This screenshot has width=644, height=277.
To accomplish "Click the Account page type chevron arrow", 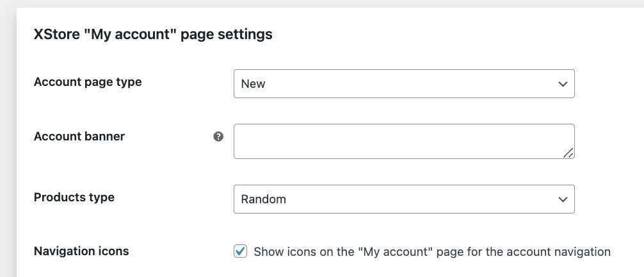I will pyautogui.click(x=563, y=84).
